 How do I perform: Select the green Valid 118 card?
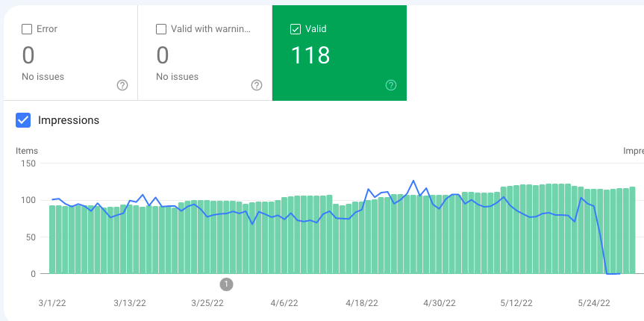(340, 52)
